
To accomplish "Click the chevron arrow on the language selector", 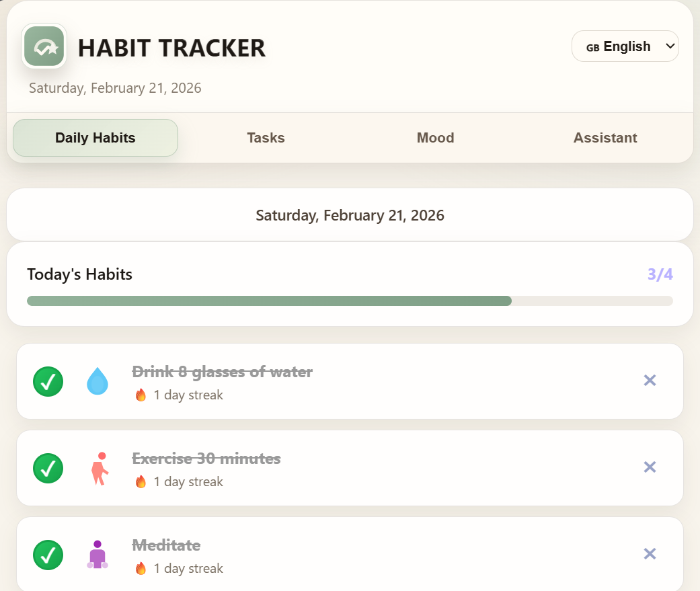I will [670, 46].
